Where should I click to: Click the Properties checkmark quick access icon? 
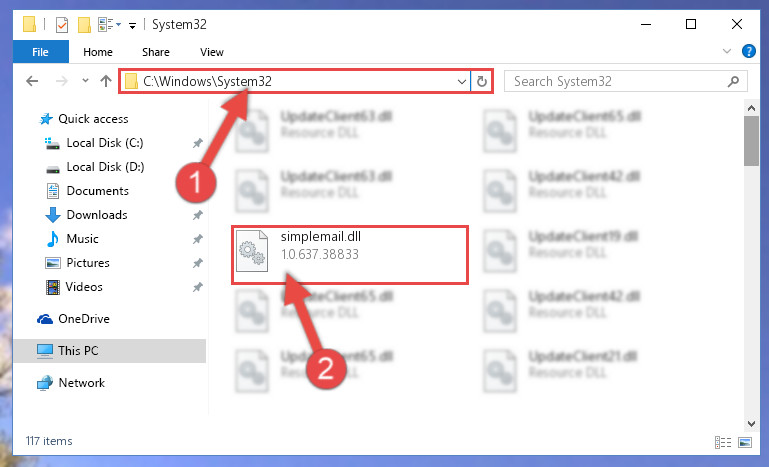[x=62, y=25]
